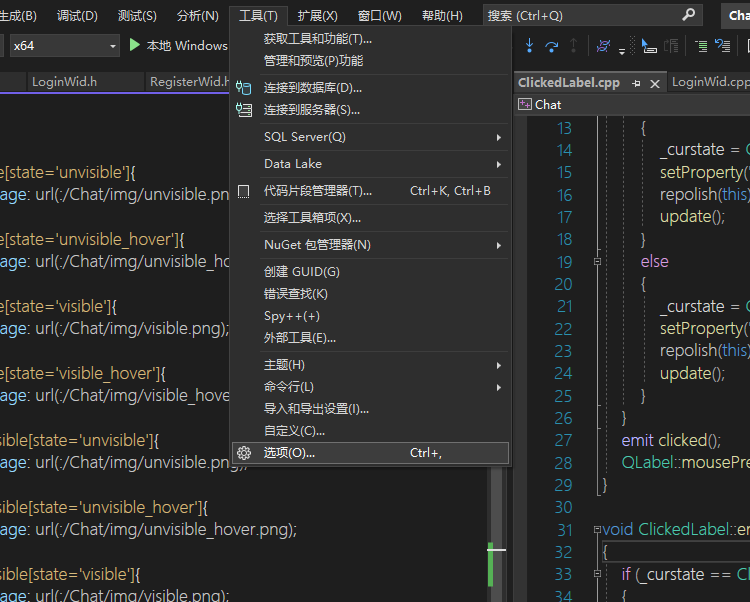The width and height of the screenshot is (750, 602).
Task: Click the 搜索 (Ctrl+Q) search box
Action: click(x=592, y=15)
